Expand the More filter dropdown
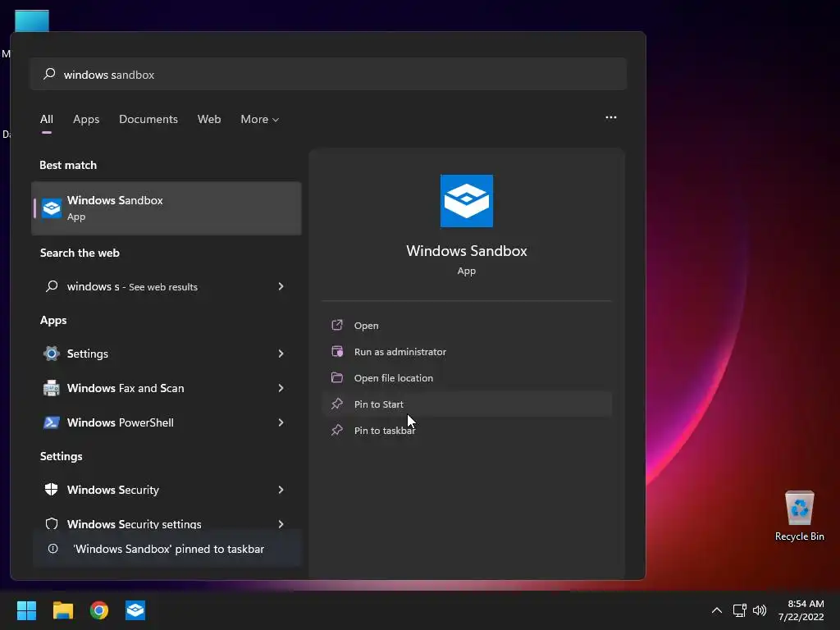The height and width of the screenshot is (630, 840). pos(260,120)
